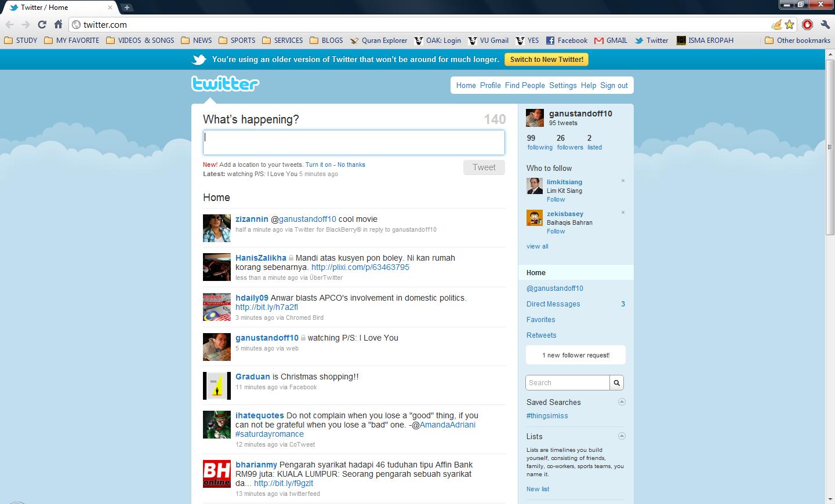
Task: Reload the page with the refresh icon
Action: (x=42, y=24)
